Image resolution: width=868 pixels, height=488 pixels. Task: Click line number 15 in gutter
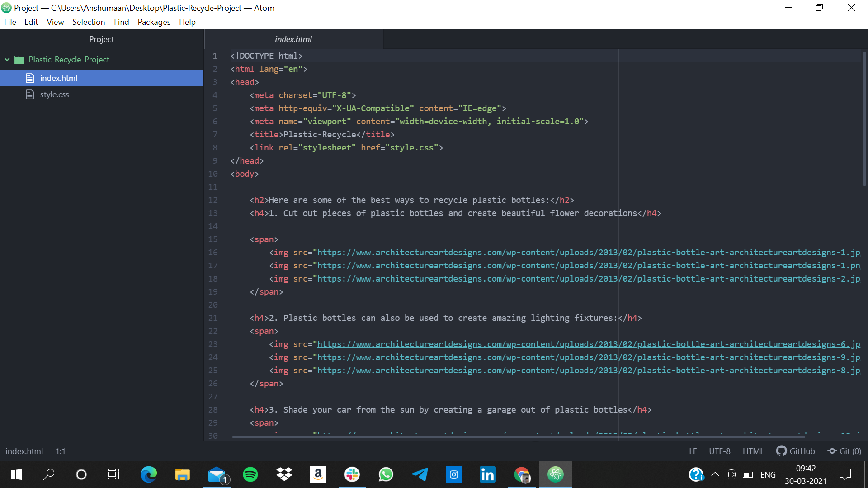coord(213,239)
